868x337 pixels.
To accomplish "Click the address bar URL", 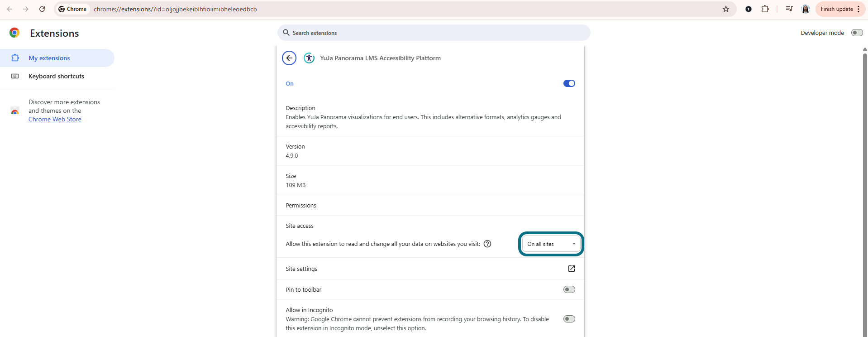I will point(175,9).
